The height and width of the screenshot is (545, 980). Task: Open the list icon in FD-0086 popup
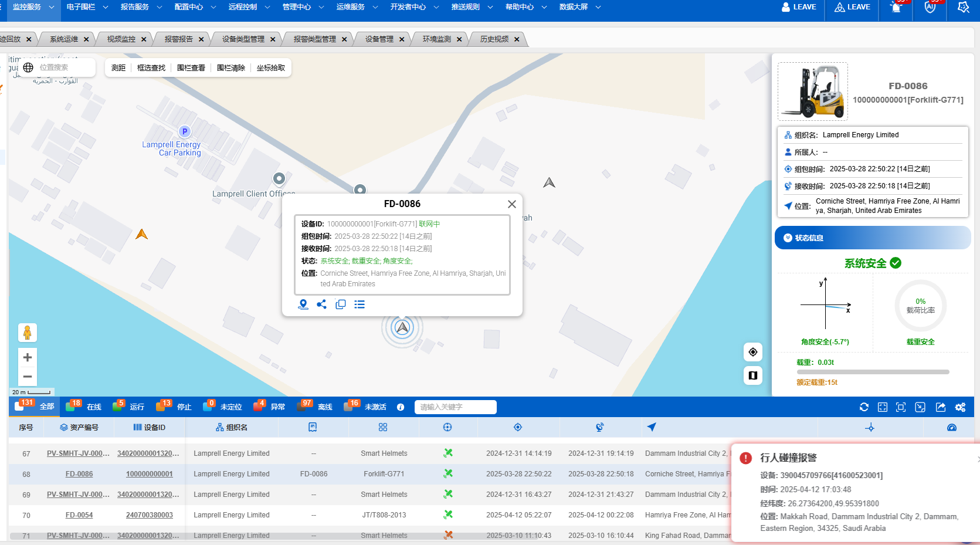[x=360, y=304]
